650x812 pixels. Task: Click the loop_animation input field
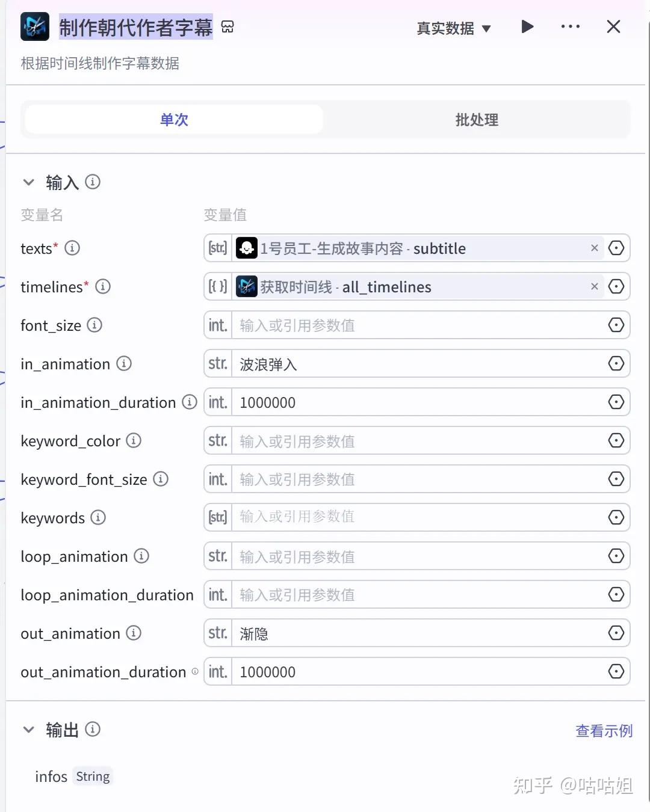coord(418,556)
